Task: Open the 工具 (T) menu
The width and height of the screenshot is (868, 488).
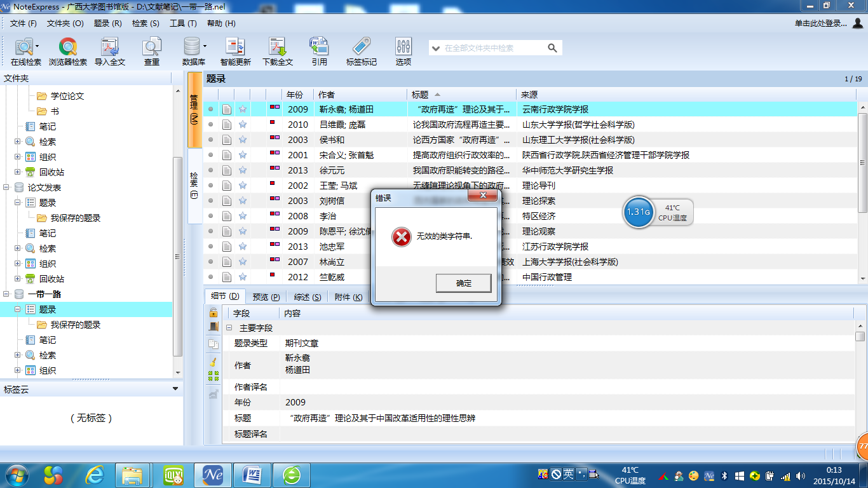Action: (183, 24)
